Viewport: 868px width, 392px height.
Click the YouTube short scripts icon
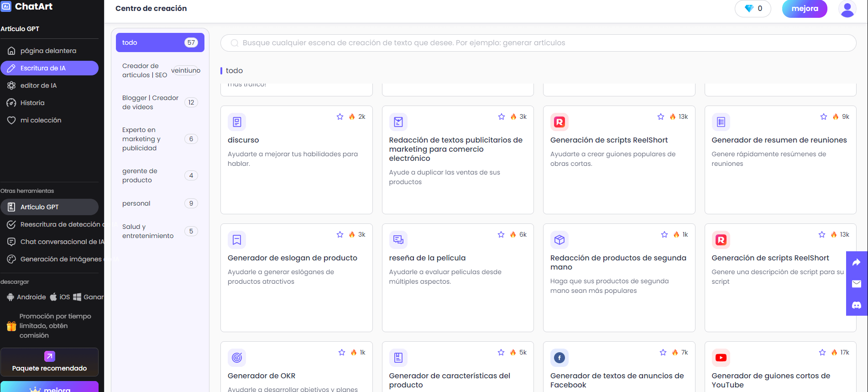point(721,358)
